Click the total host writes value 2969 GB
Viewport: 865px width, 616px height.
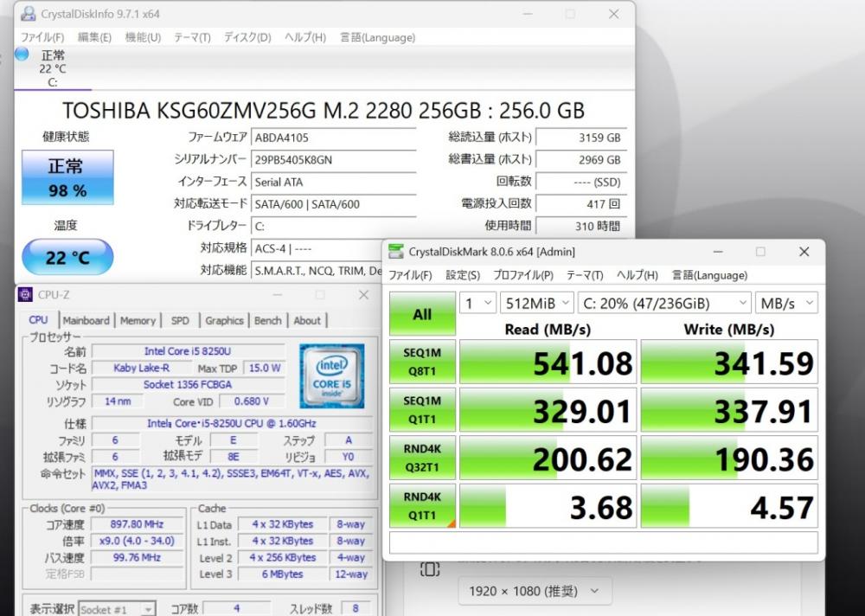click(x=581, y=159)
